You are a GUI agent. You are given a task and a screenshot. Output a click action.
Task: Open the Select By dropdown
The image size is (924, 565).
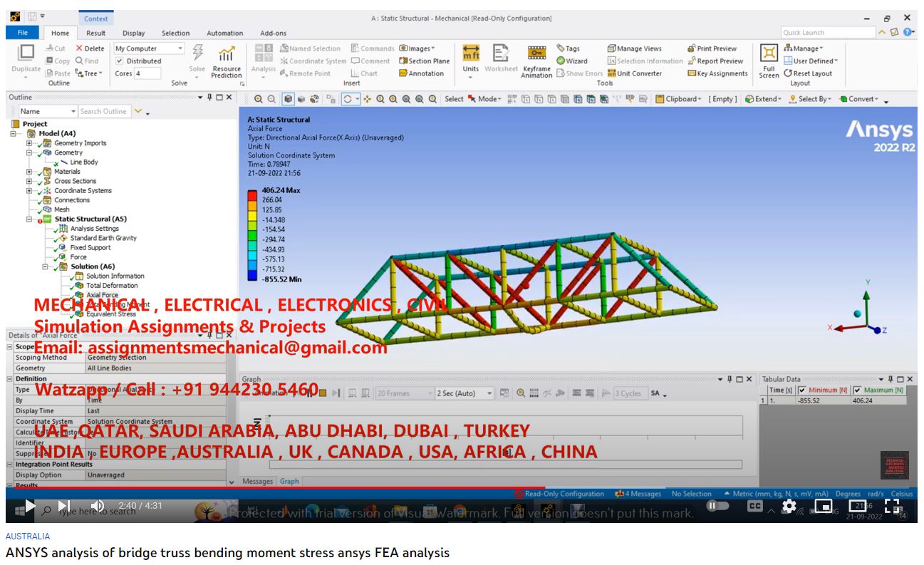point(811,99)
